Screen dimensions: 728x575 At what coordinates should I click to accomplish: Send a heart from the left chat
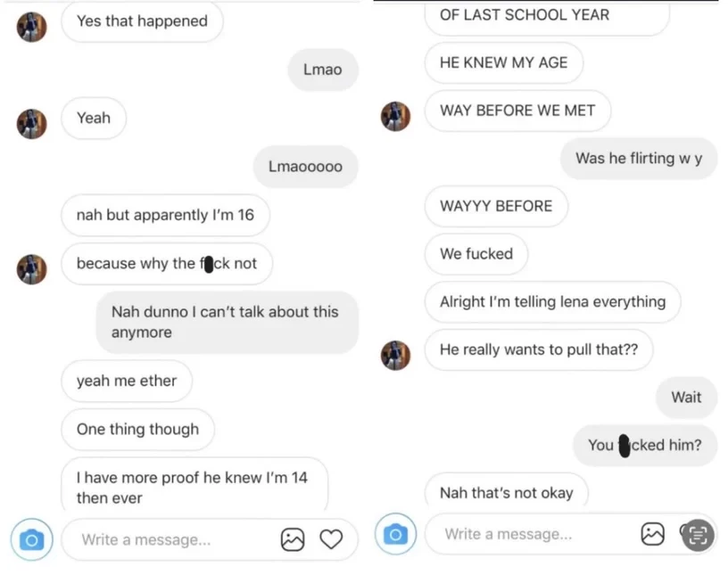point(331,539)
